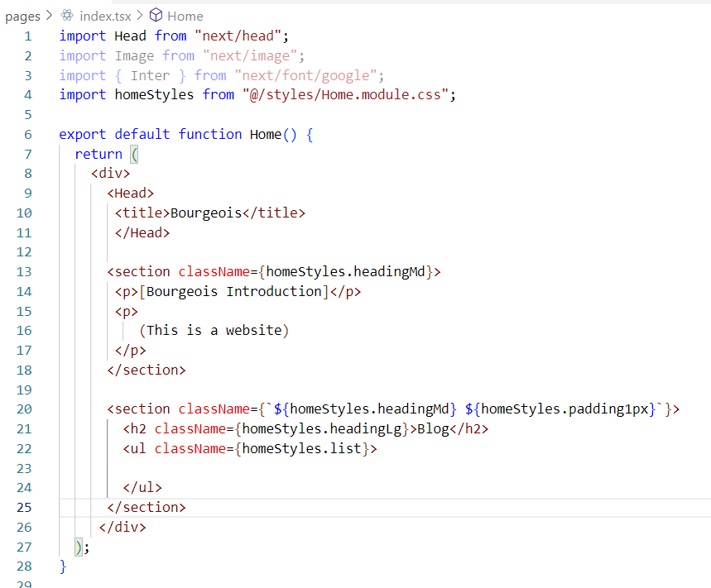
Task: Click '(This is a website)' text
Action: [x=214, y=331]
